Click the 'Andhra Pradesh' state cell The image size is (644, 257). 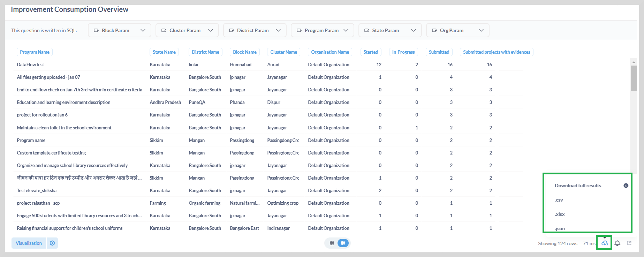point(165,102)
